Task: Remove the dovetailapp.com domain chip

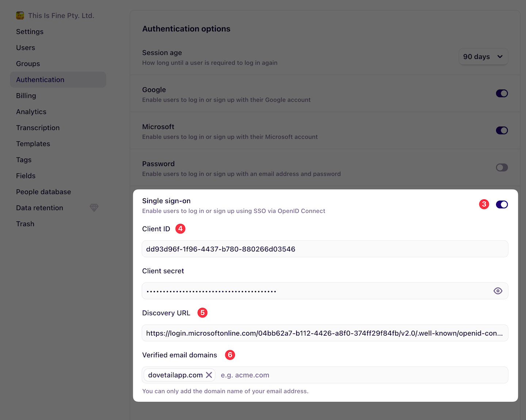Action: point(209,375)
